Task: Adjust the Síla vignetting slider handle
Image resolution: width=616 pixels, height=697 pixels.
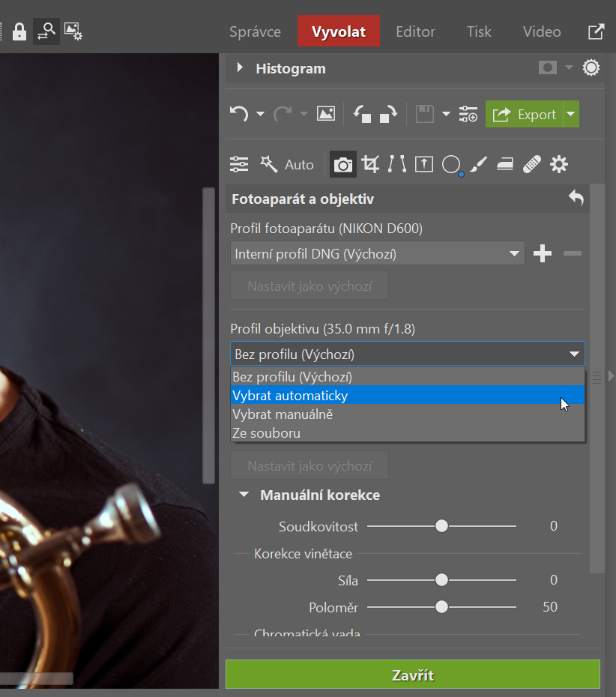Action: pyautogui.click(x=441, y=579)
